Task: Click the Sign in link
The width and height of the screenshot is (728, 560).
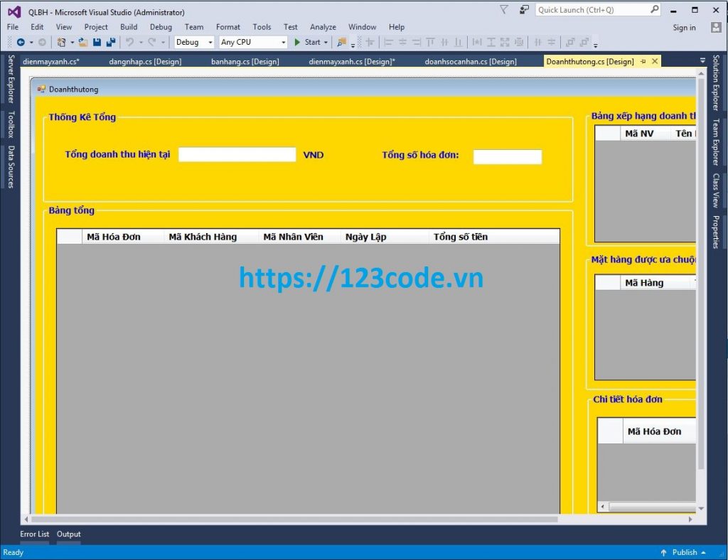Action: click(684, 27)
